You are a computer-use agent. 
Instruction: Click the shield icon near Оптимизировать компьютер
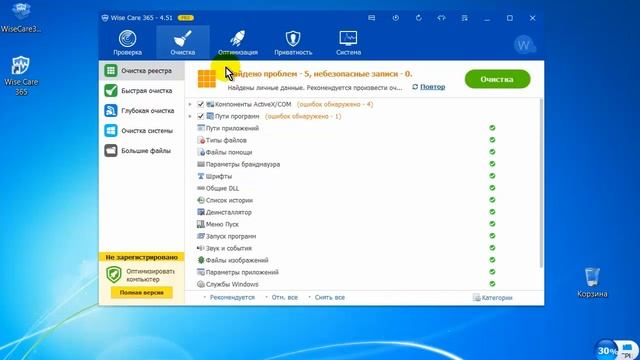pos(114,275)
